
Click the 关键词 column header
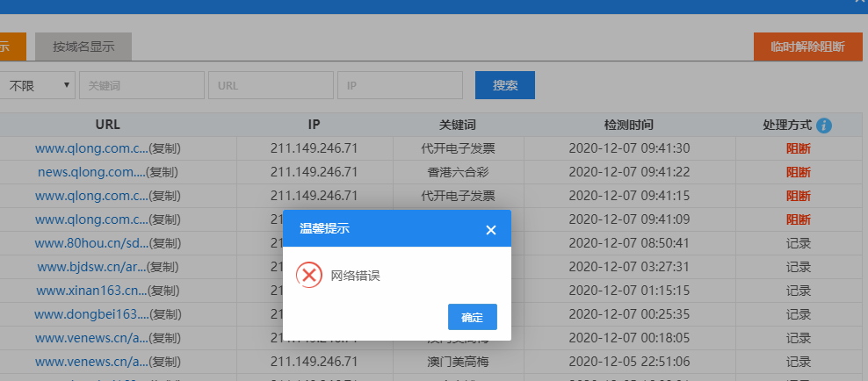tap(458, 126)
